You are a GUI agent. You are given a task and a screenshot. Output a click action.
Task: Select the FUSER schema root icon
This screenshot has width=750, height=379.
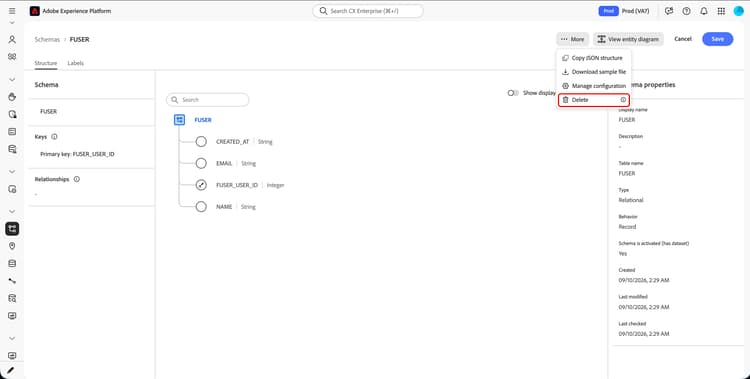[179, 120]
